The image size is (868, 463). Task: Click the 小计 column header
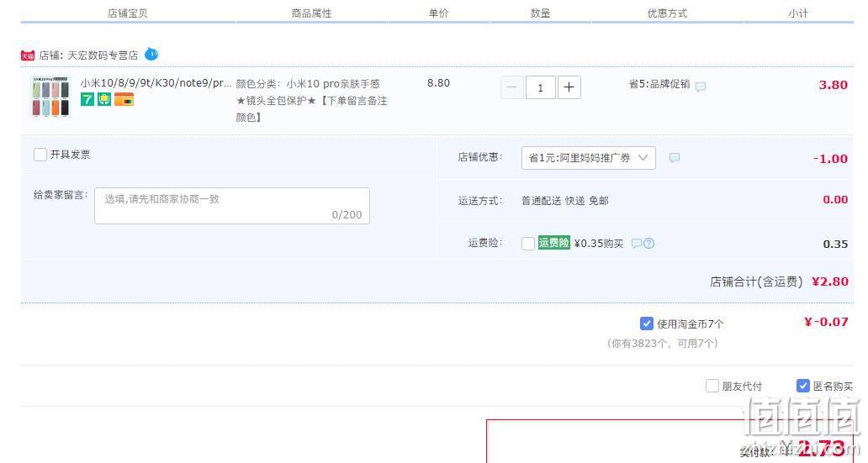pos(798,13)
